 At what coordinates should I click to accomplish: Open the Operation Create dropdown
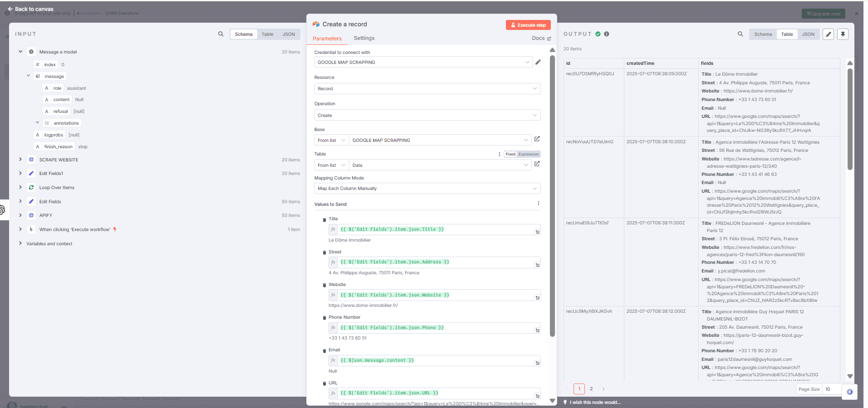pyautogui.click(x=427, y=115)
